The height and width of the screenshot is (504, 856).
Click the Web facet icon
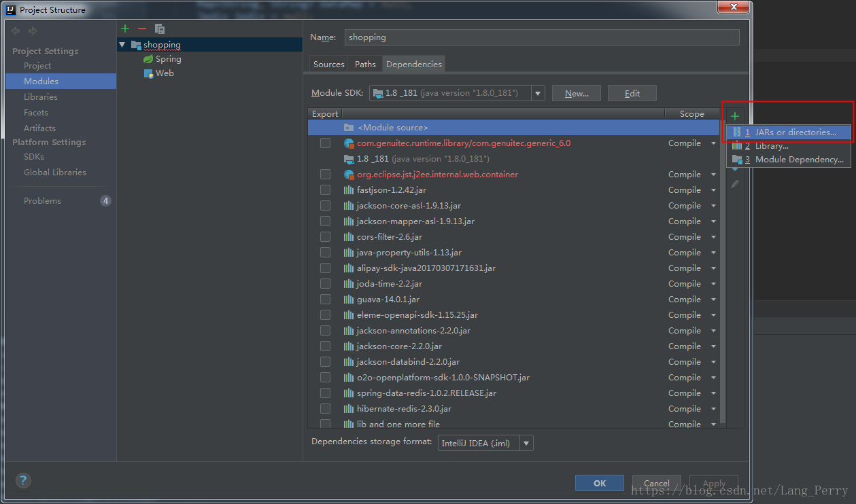149,73
